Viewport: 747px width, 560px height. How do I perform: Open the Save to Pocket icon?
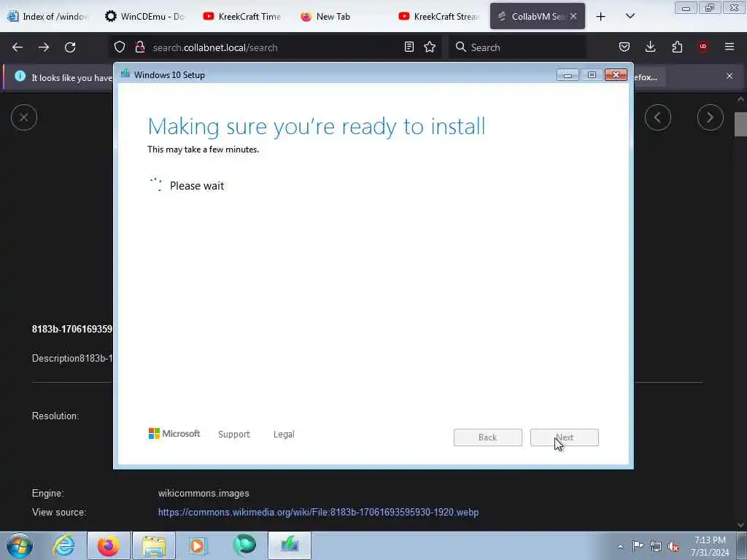pos(624,47)
